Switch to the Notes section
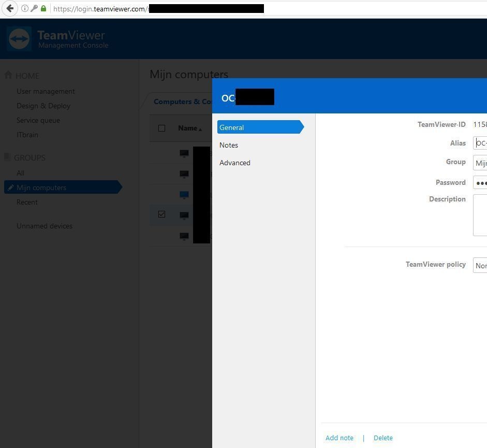The width and height of the screenshot is (487, 448). [x=229, y=145]
